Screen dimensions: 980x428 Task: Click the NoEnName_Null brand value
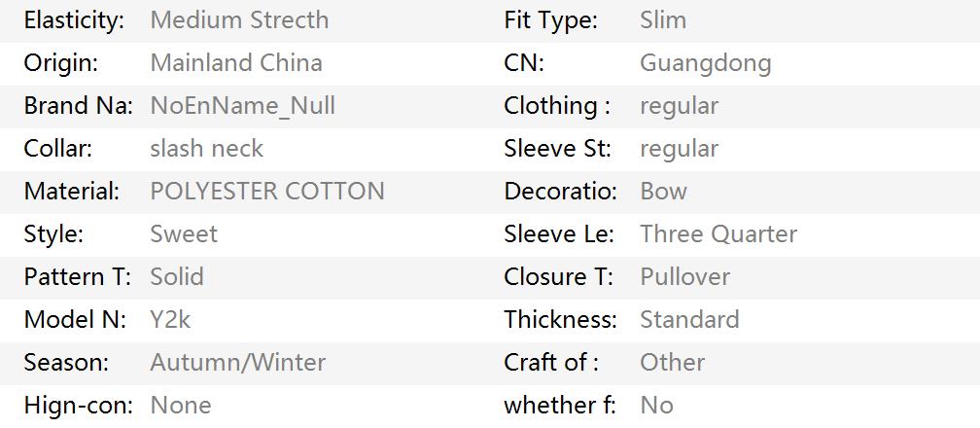click(x=242, y=106)
